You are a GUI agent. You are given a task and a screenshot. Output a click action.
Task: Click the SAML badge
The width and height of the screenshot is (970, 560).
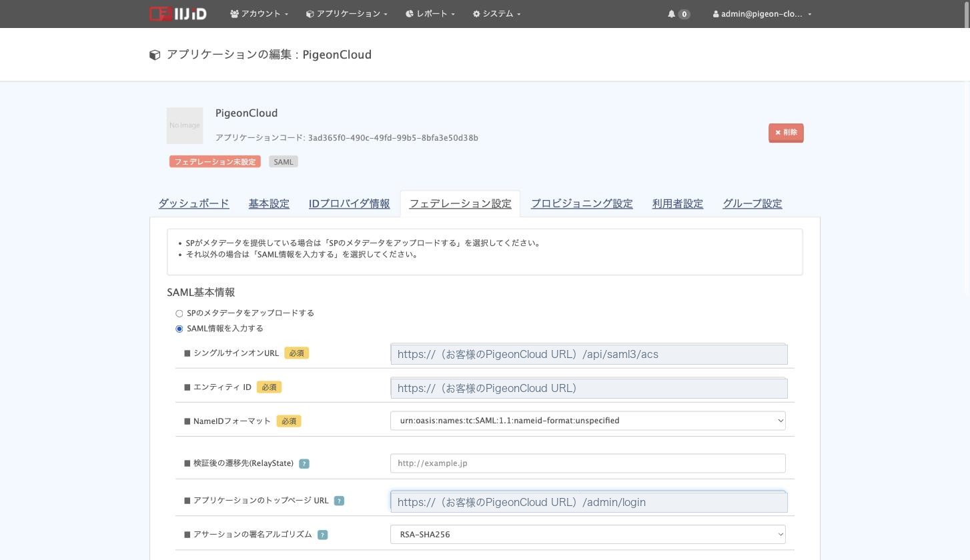click(x=284, y=162)
